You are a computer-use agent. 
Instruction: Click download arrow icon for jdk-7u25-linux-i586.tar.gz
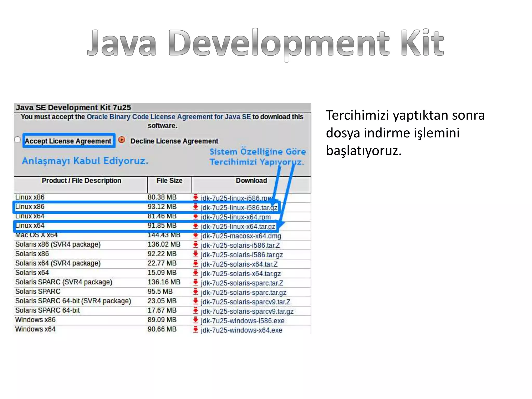[x=196, y=207]
